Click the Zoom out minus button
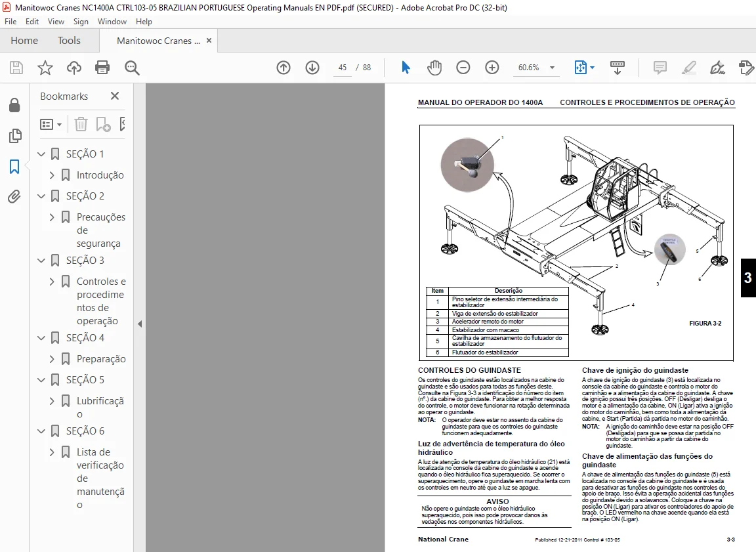This screenshot has height=552, width=756. tap(463, 68)
